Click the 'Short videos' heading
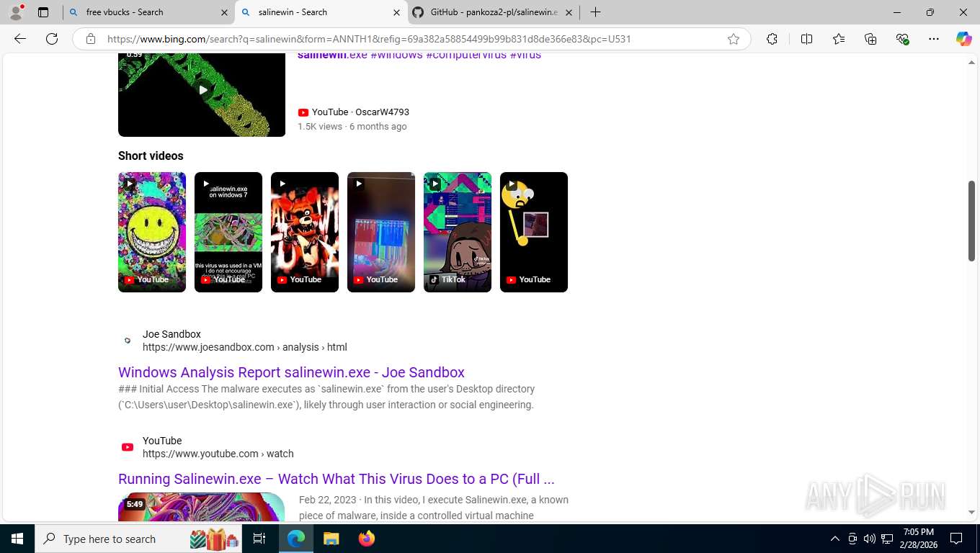980x553 pixels. click(x=151, y=156)
